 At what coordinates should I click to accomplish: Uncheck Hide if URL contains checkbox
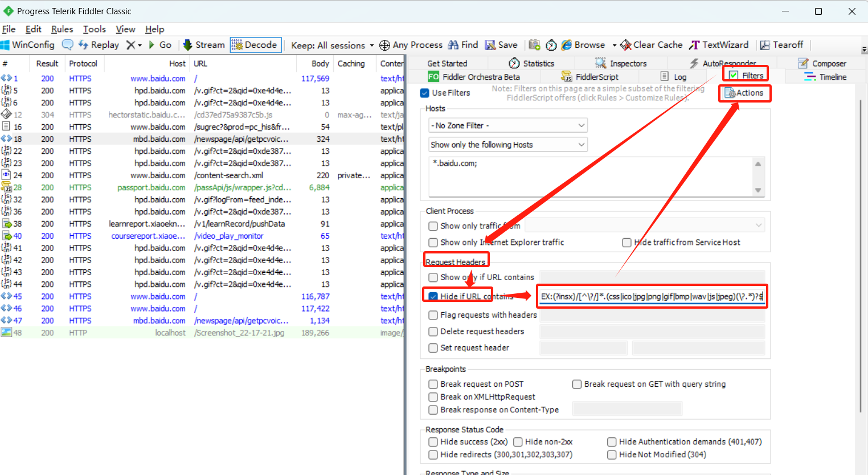[x=433, y=296]
